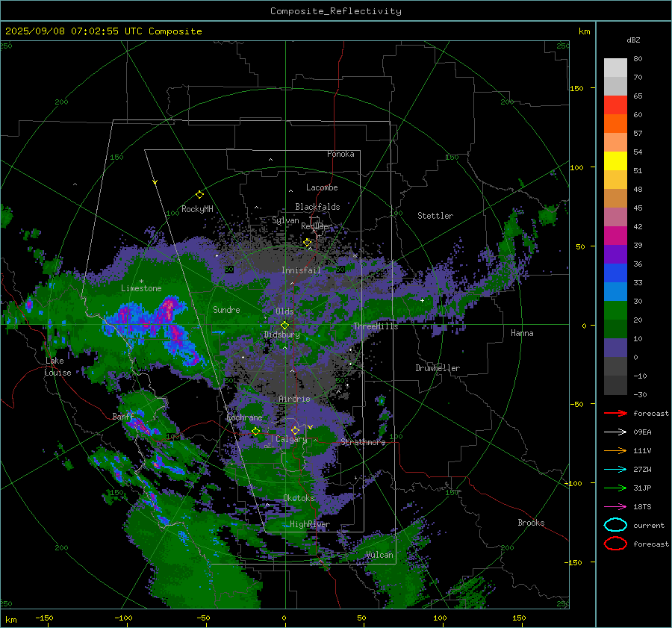Click the white asterisk above Limestone

pyautogui.click(x=141, y=282)
